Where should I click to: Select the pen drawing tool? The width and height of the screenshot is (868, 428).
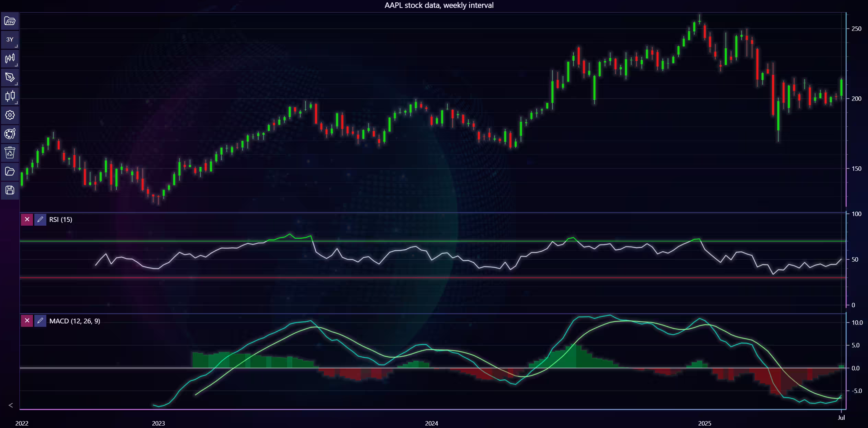pos(10,78)
